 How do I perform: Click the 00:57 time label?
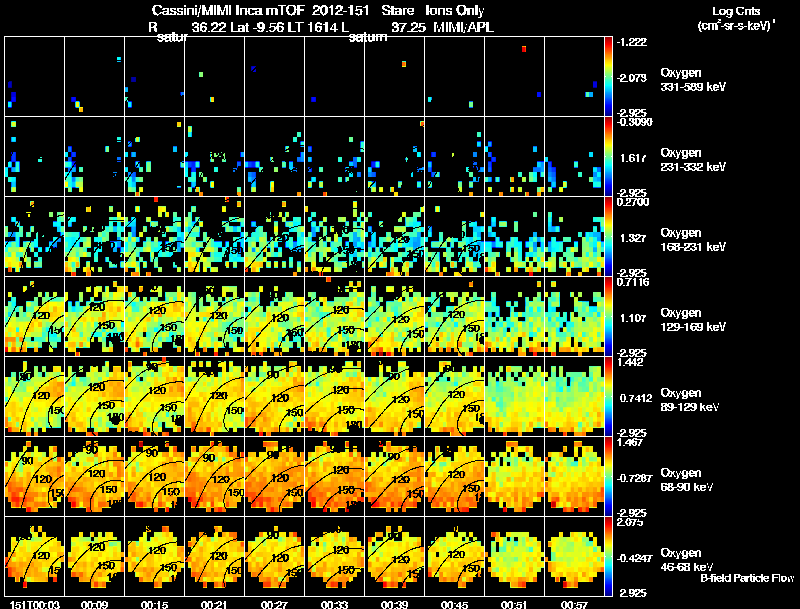(574, 604)
